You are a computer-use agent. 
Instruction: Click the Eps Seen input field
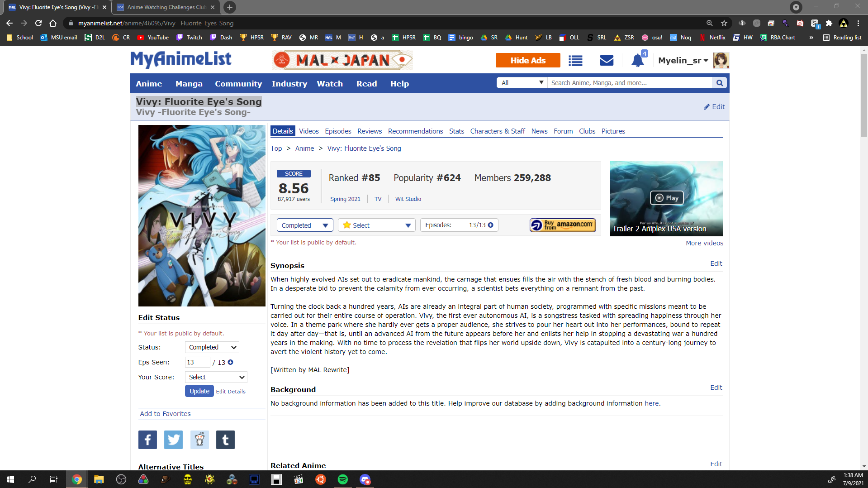click(197, 362)
